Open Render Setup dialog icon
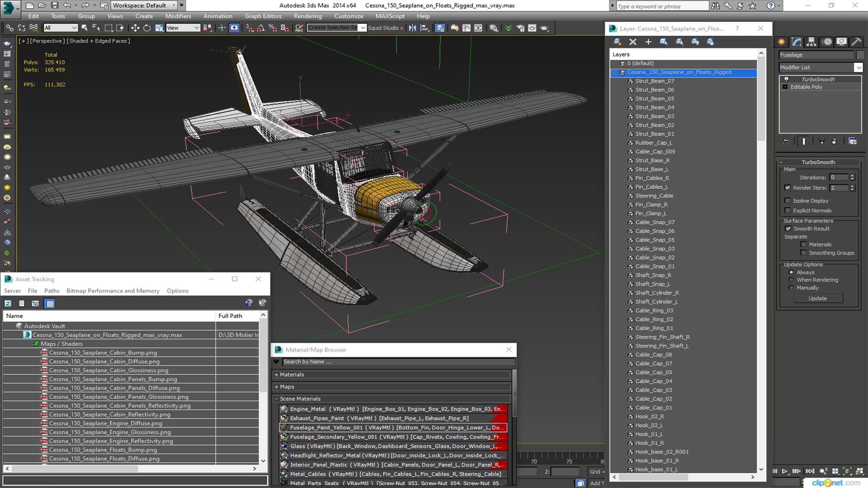 [x=520, y=28]
